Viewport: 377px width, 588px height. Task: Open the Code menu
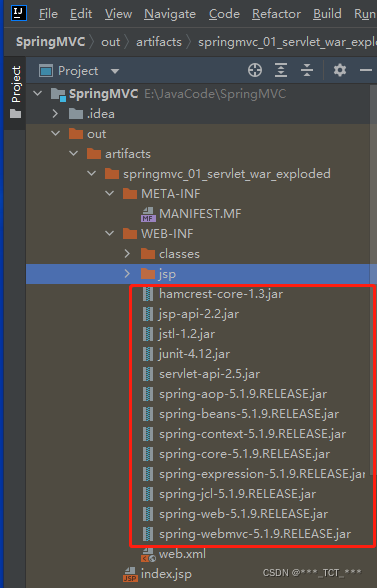click(x=224, y=14)
